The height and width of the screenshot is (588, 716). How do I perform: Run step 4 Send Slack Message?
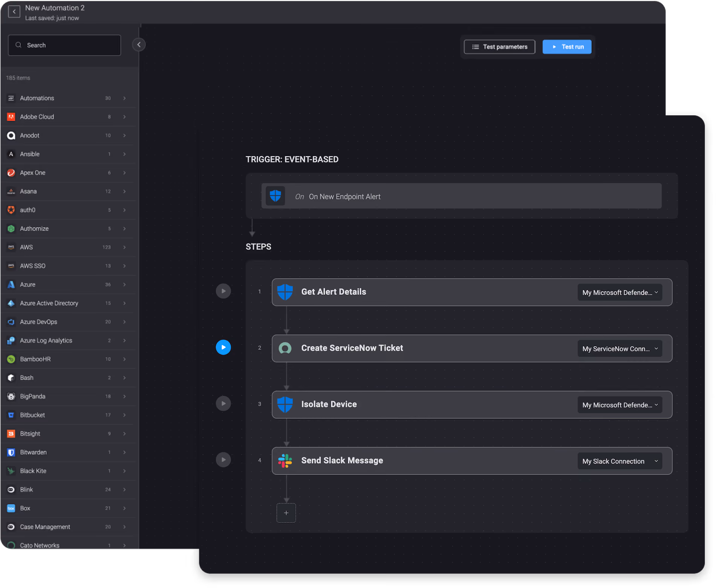click(x=223, y=459)
